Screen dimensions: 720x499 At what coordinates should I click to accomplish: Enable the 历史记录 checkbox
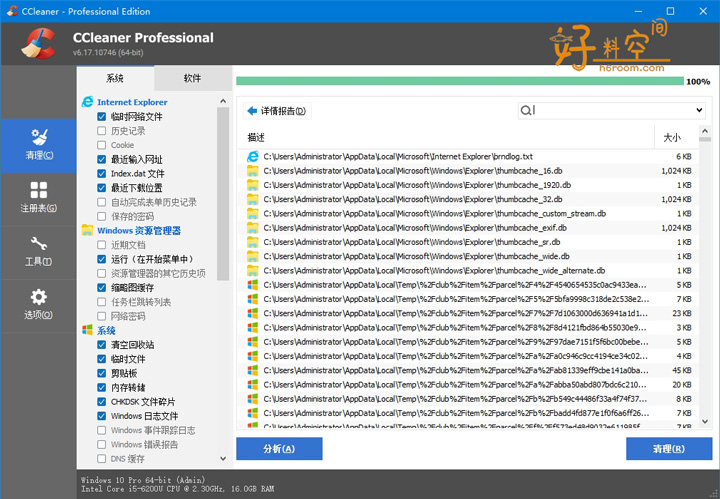click(101, 131)
